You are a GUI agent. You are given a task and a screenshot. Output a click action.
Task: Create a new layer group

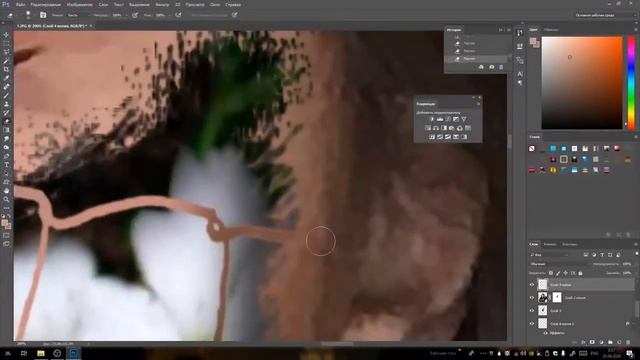[x=610, y=342]
